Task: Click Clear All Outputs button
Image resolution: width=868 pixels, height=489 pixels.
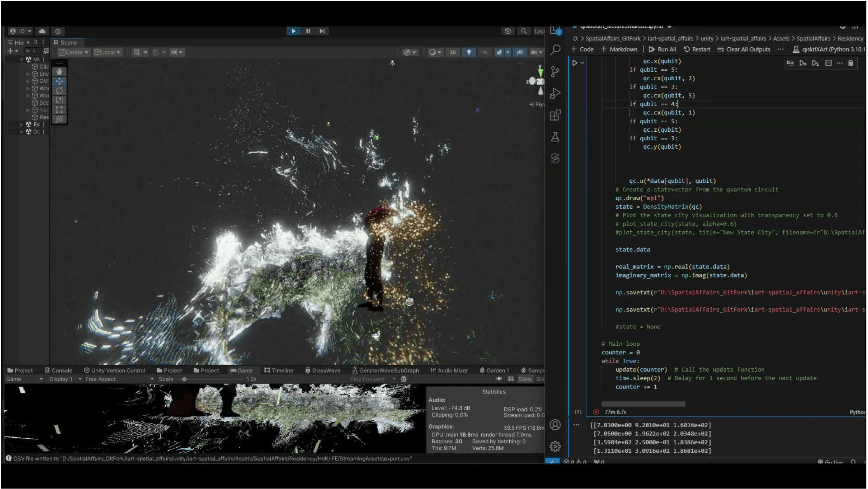Action: [744, 49]
